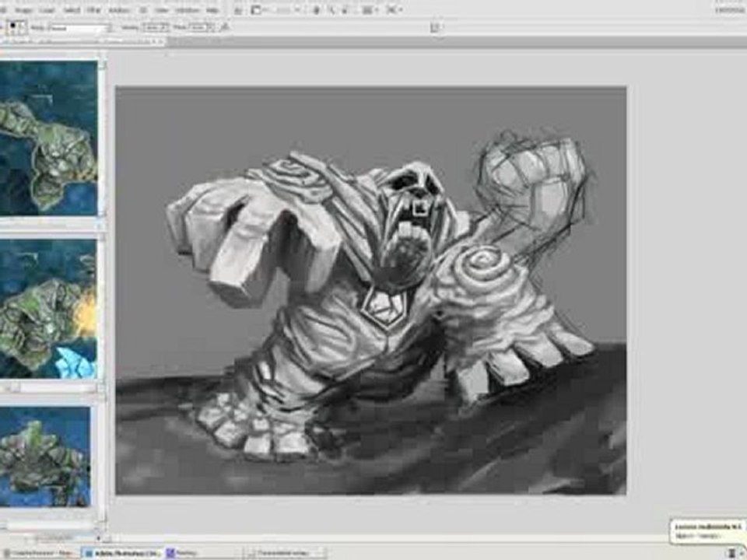
Task: Click the Adobe Photoshop taskbar button
Action: [x=122, y=553]
